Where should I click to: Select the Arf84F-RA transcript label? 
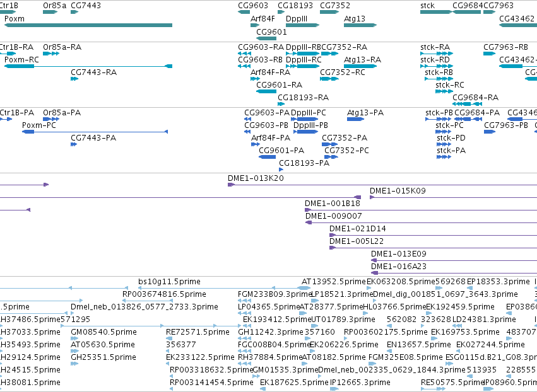click(x=270, y=72)
